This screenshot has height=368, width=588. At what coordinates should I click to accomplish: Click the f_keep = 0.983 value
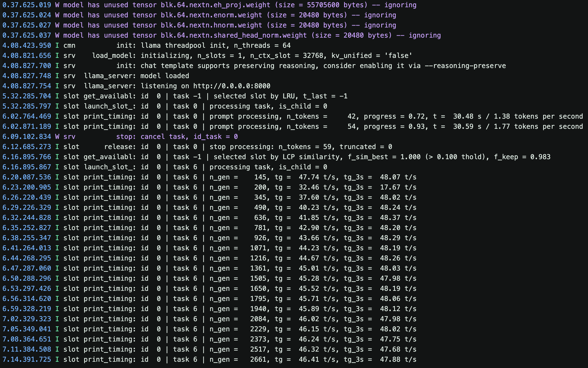(x=522, y=157)
